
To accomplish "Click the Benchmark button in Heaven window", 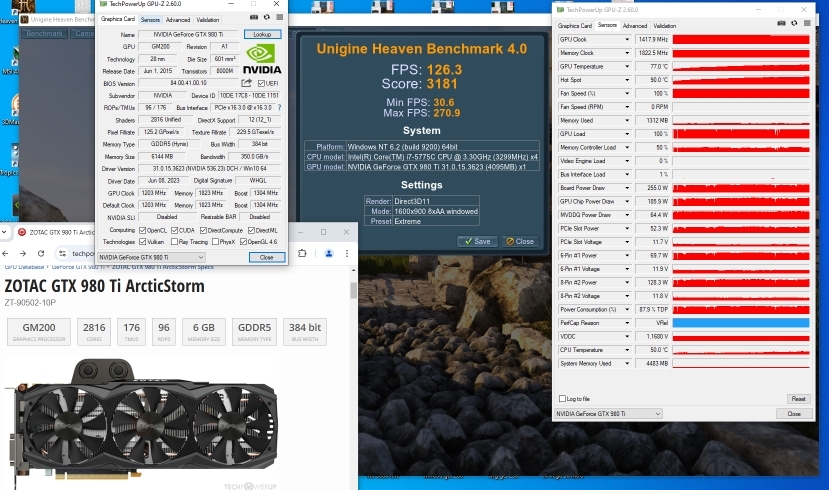I will pyautogui.click(x=44, y=33).
